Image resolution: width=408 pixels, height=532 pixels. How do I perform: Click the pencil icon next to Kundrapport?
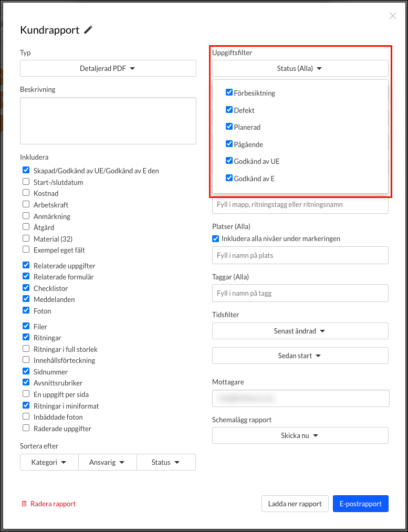[x=88, y=30]
